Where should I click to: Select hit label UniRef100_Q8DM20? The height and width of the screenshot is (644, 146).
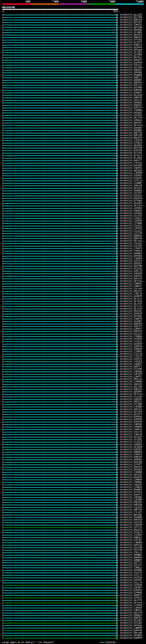click(131, 70)
